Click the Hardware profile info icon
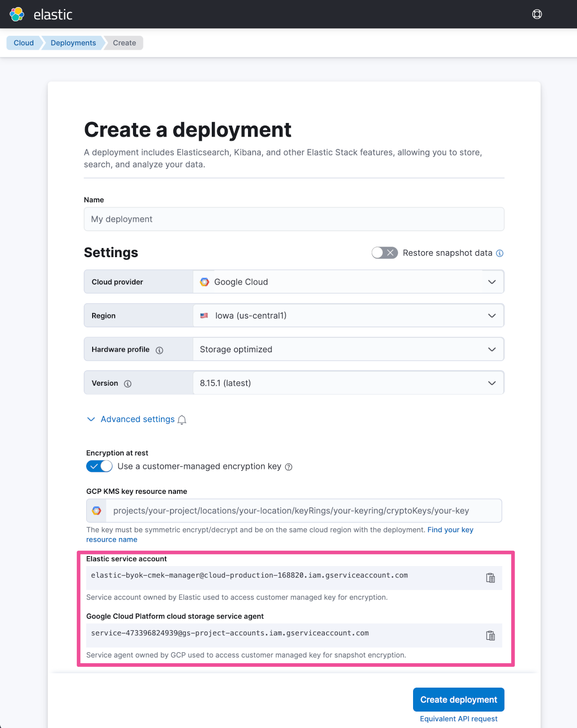Image resolution: width=577 pixels, height=728 pixels. coord(159,350)
